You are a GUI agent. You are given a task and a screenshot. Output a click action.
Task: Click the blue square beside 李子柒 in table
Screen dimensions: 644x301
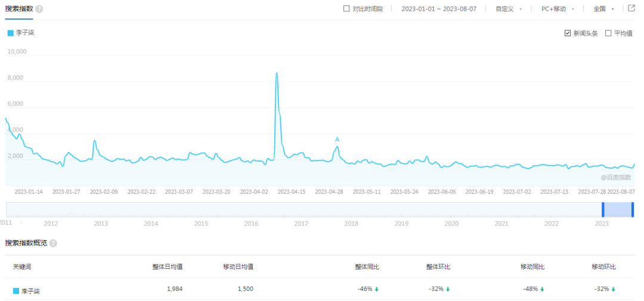click(x=16, y=291)
